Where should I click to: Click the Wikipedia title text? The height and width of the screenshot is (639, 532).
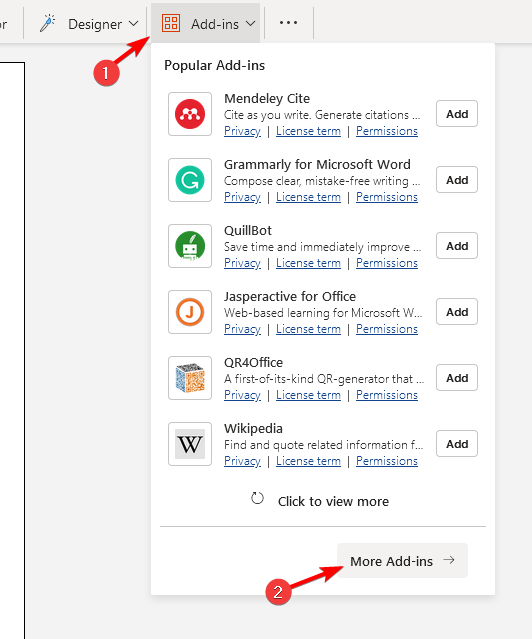[253, 429]
